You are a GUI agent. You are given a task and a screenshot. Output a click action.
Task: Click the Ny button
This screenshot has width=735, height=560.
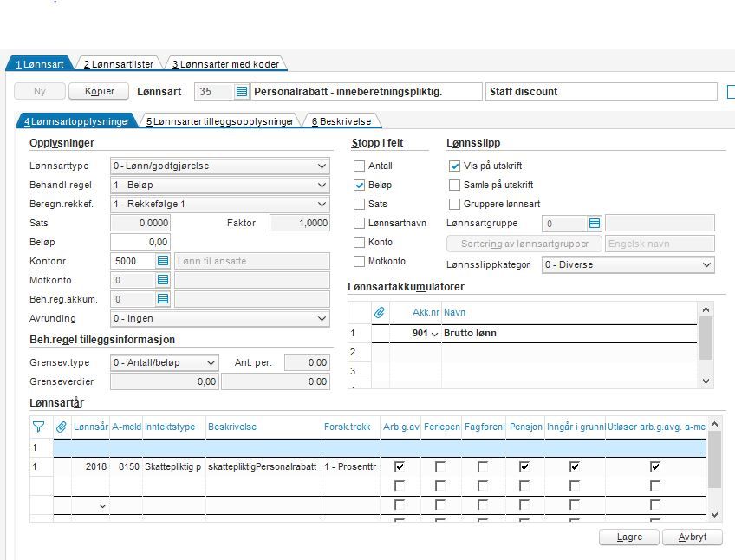pyautogui.click(x=40, y=91)
